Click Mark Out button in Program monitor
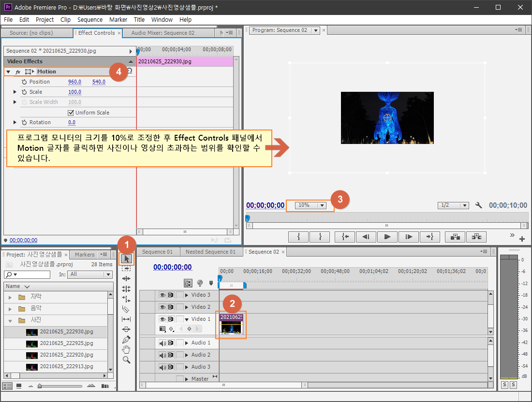Image resolution: width=532 pixels, height=402 pixels. (320, 237)
